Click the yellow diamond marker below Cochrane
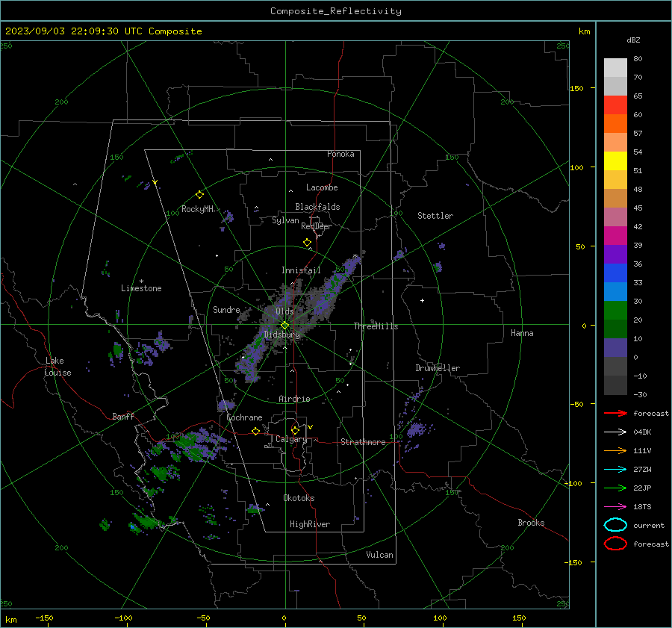The height and width of the screenshot is (628, 672). [255, 432]
